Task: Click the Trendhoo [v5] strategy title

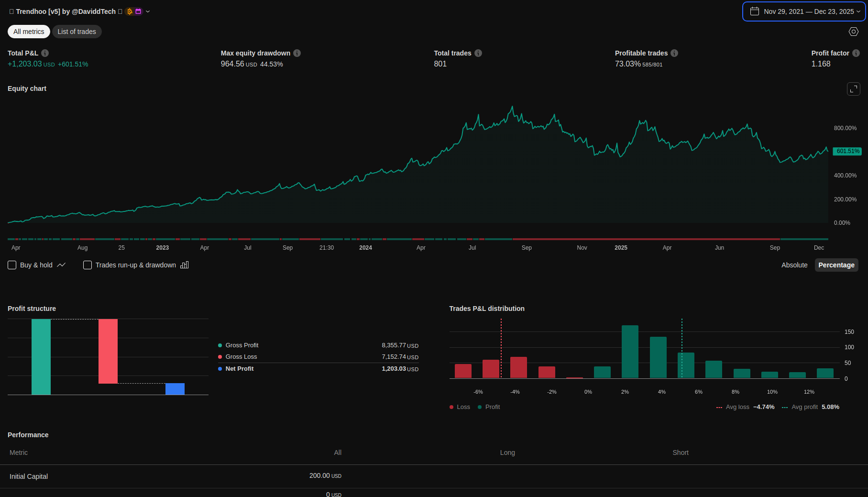Action: click(x=66, y=11)
